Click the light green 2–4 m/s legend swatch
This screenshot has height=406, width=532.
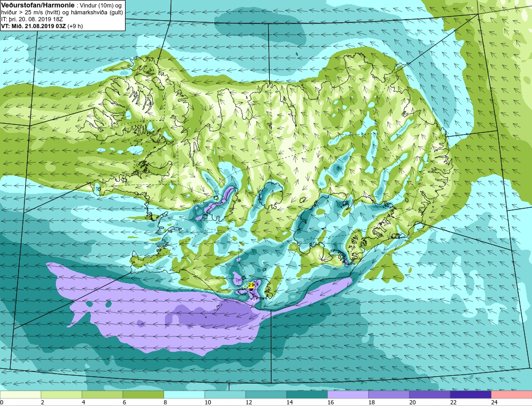coord(61,395)
